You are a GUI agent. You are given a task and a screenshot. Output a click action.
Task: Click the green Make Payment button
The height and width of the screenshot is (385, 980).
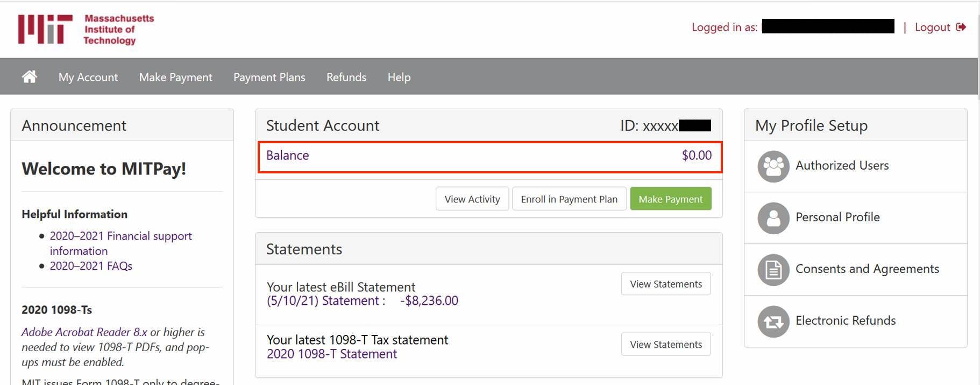671,199
